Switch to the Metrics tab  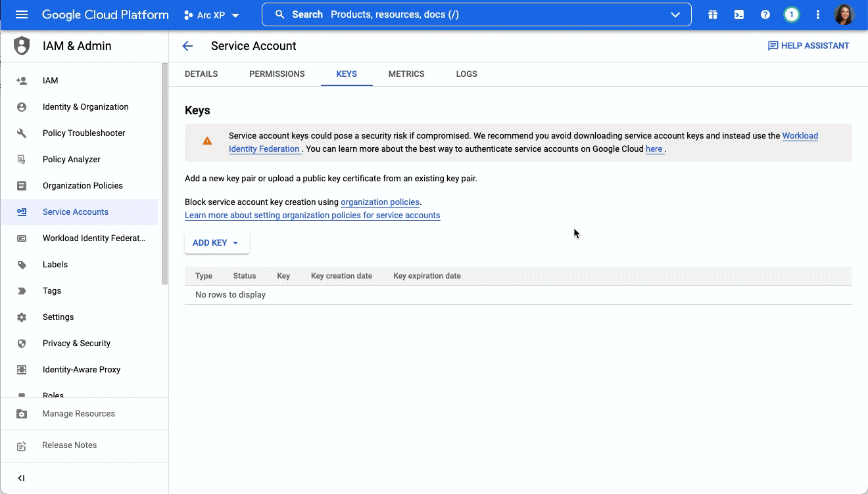[x=406, y=74]
